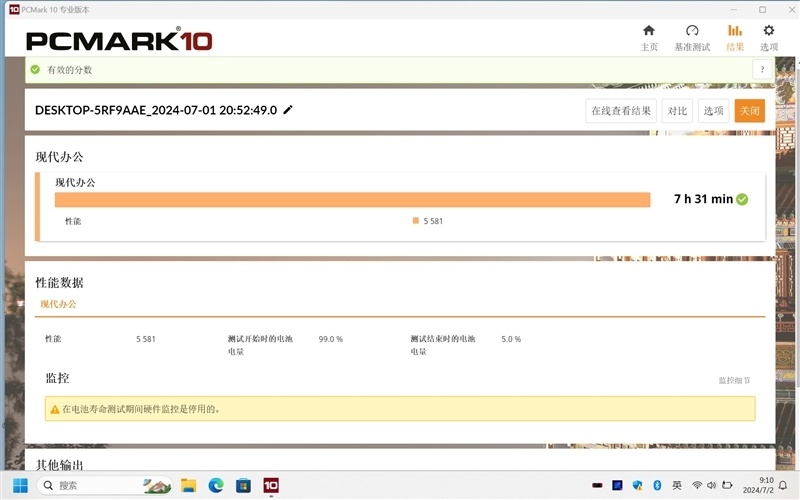Click the 99.0 % start battery value
800x500 pixels.
click(331, 339)
